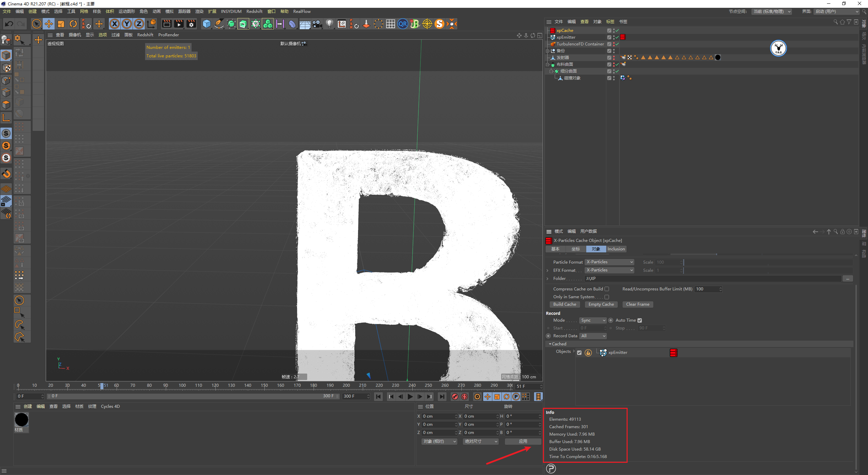Switch to the Inclusion tab
This screenshot has height=475, width=868.
616,249
